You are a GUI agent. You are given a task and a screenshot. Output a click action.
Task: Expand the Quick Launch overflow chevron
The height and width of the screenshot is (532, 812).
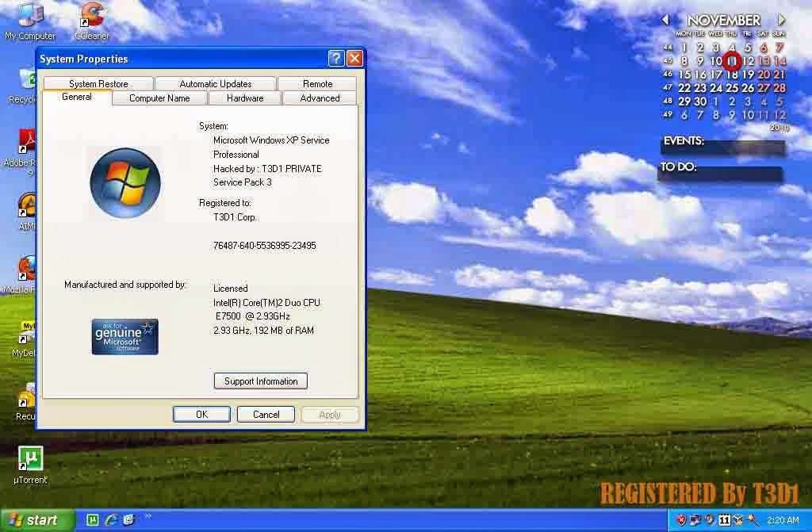click(x=148, y=516)
